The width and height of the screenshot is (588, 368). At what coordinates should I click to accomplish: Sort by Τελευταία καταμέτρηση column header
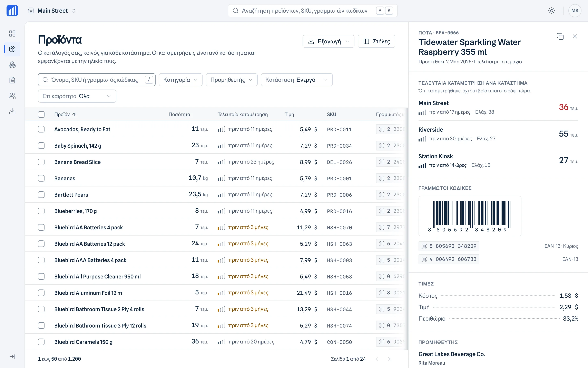(x=243, y=114)
